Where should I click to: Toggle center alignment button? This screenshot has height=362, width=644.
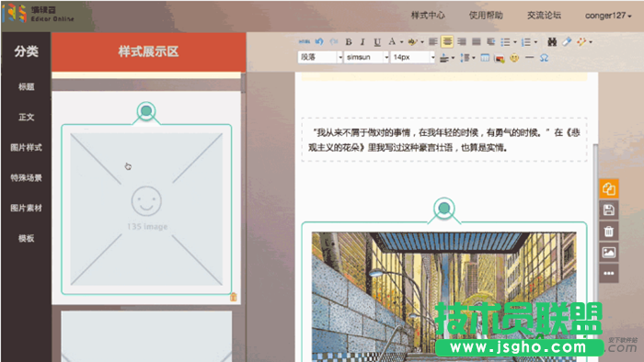click(447, 41)
